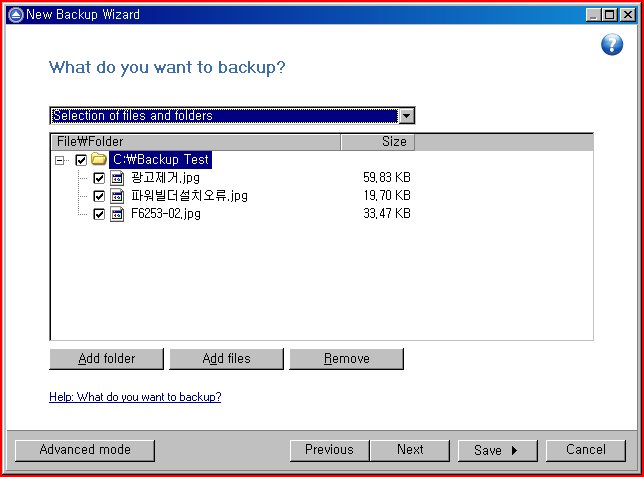The image size is (644, 477).
Task: Click the Cancel button
Action: click(586, 450)
